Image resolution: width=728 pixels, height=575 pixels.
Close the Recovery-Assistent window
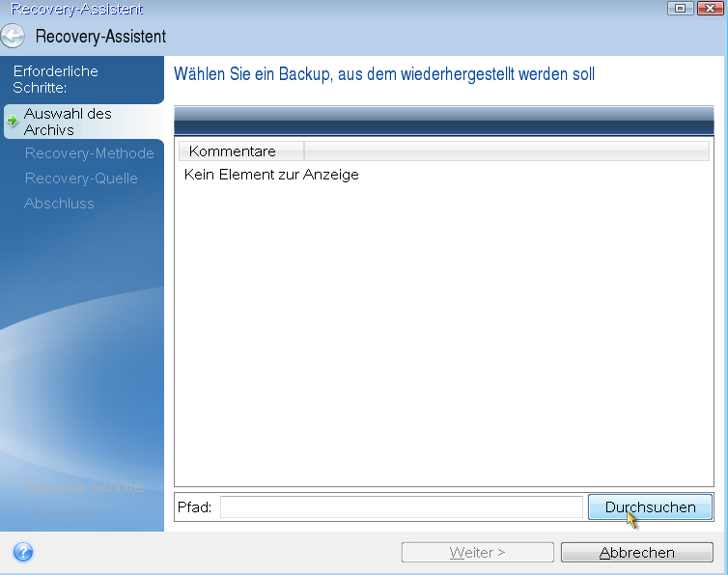(710, 8)
